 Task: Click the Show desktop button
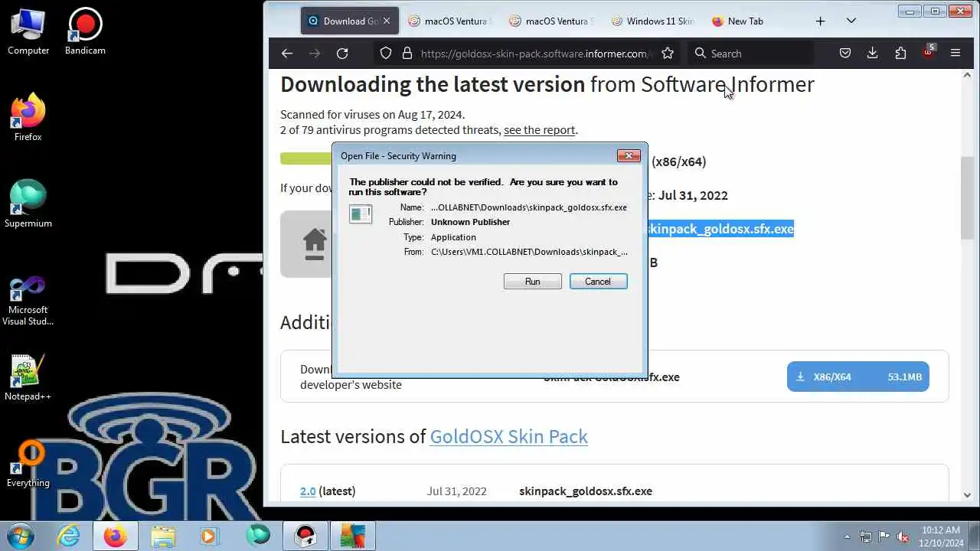pos(975,536)
